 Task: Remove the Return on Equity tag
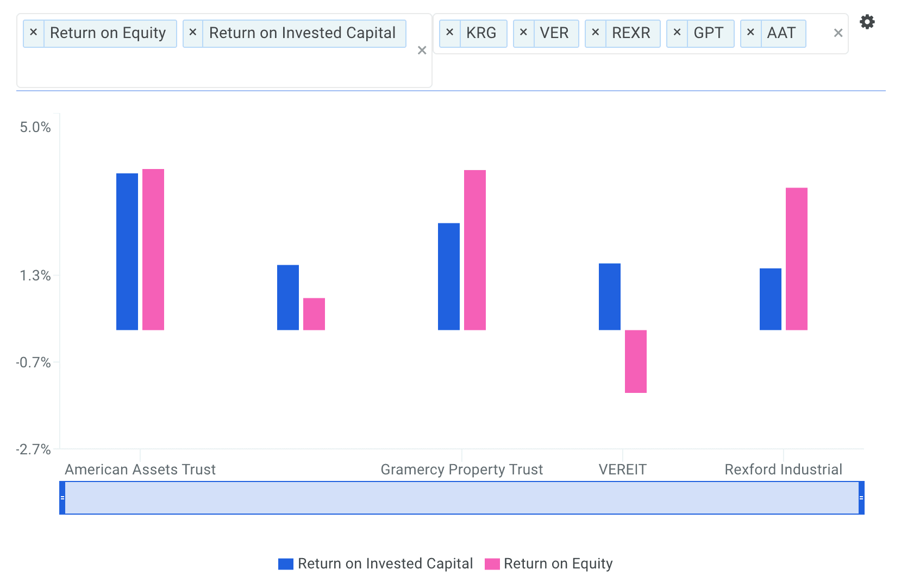point(34,33)
